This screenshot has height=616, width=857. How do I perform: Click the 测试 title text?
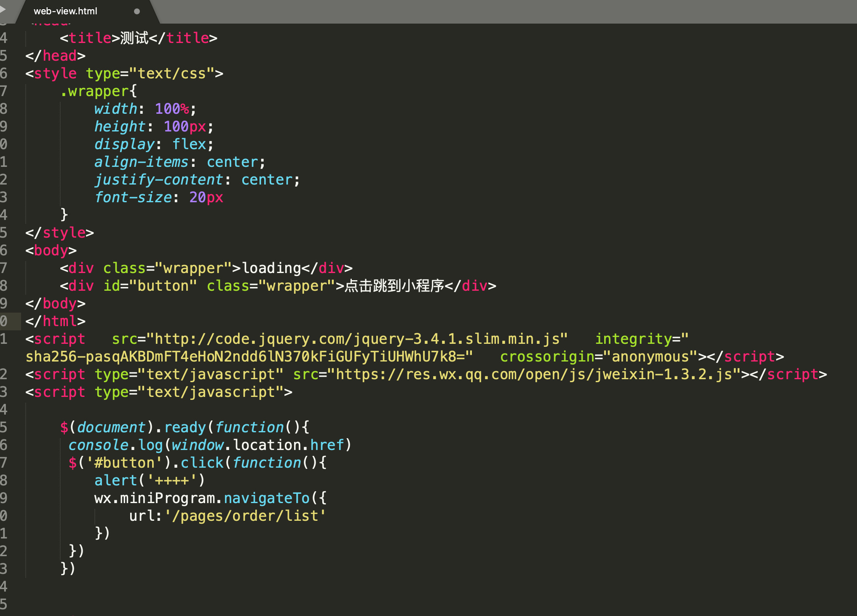point(134,38)
